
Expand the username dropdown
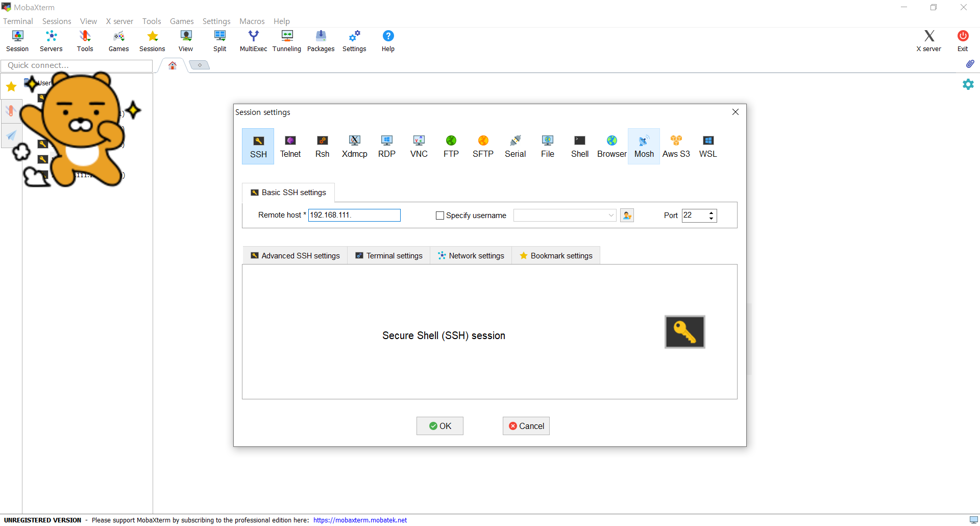pos(611,216)
